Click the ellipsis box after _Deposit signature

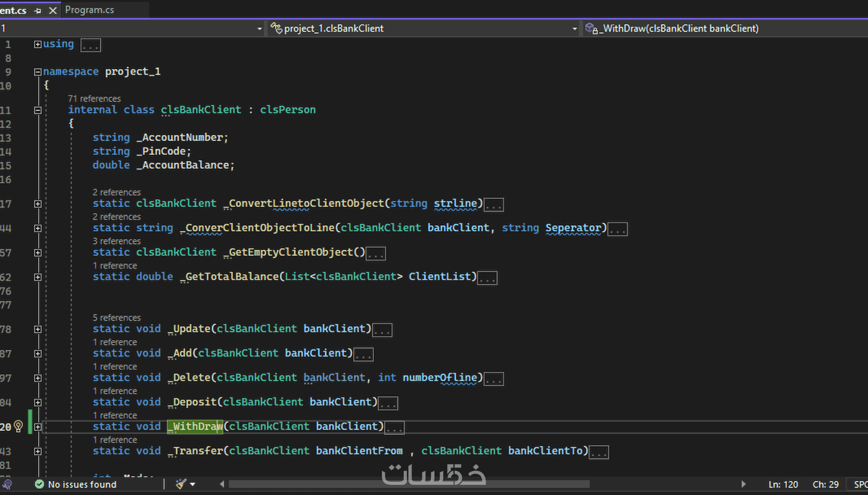coord(388,404)
